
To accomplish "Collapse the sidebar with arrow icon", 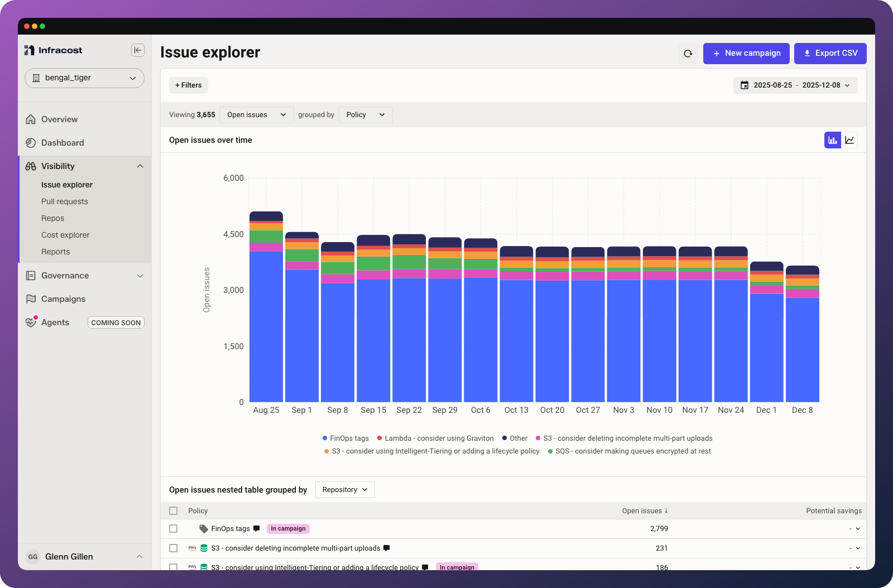I will (138, 50).
